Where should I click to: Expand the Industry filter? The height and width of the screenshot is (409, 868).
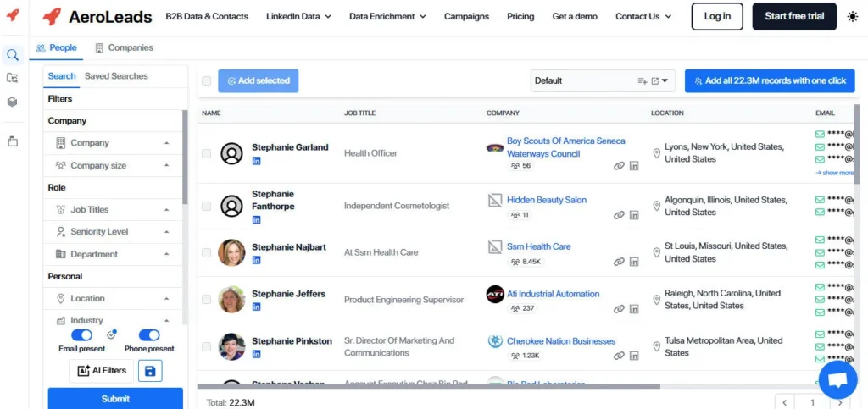click(x=113, y=320)
